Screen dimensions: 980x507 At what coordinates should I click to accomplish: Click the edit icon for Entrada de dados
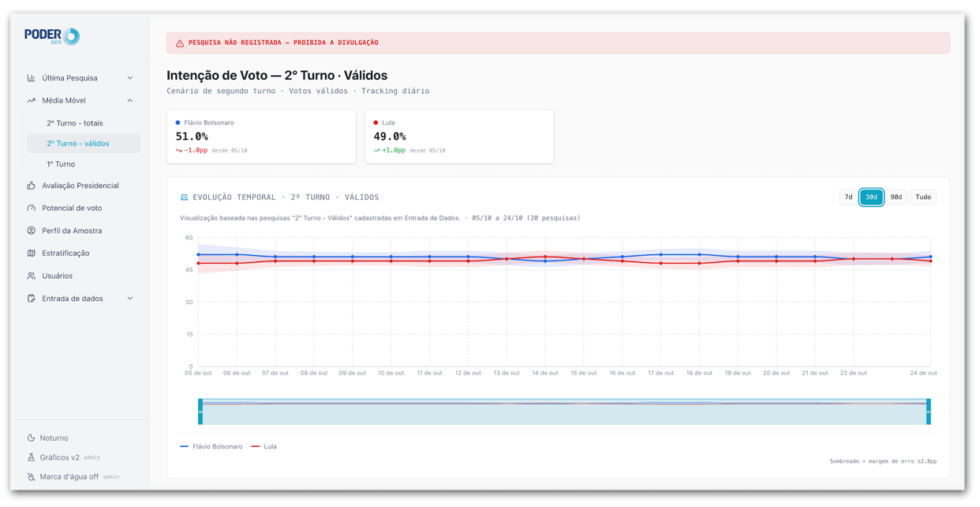[32, 299]
